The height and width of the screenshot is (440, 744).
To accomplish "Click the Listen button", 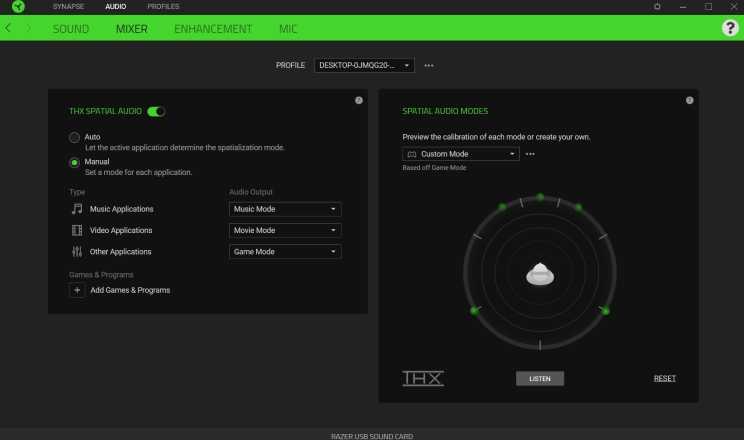I will (540, 378).
